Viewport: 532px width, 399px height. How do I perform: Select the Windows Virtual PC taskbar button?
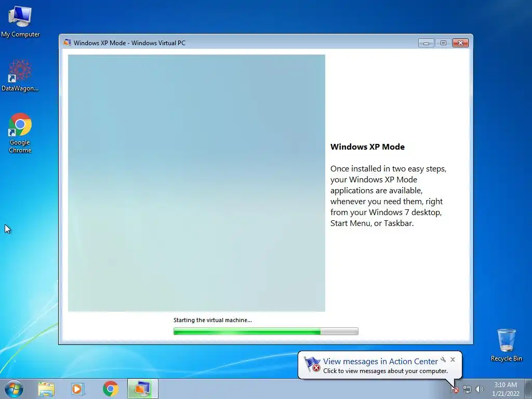[x=143, y=389]
